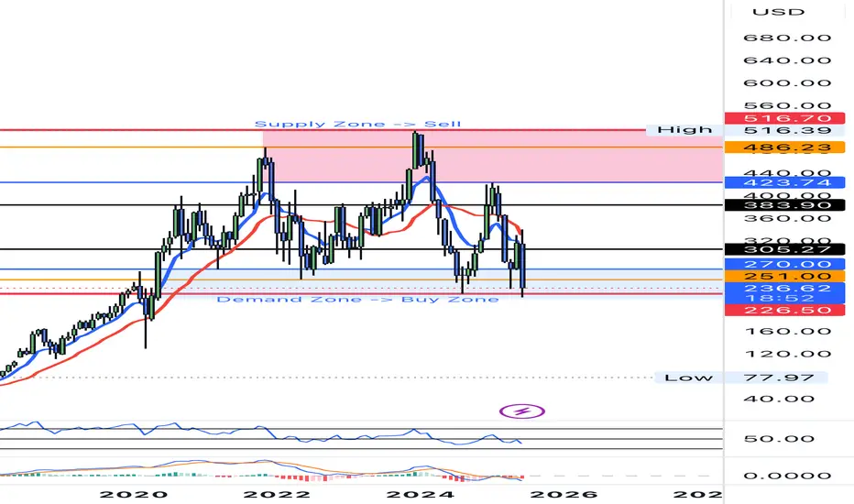Click the 40.00 price axis tick
854x504 pixels.
pyautogui.click(x=779, y=399)
